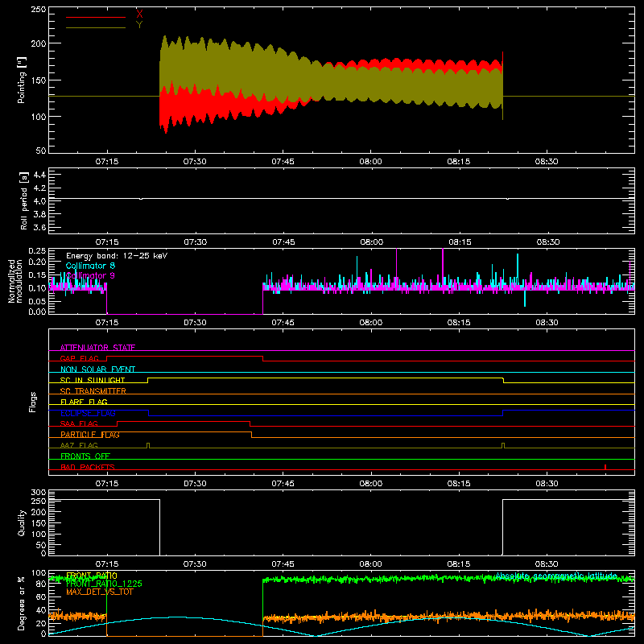Select the Energy band: 12-25 keV annotation
Image resolution: width=644 pixels, height=644 pixels.
tap(117, 256)
